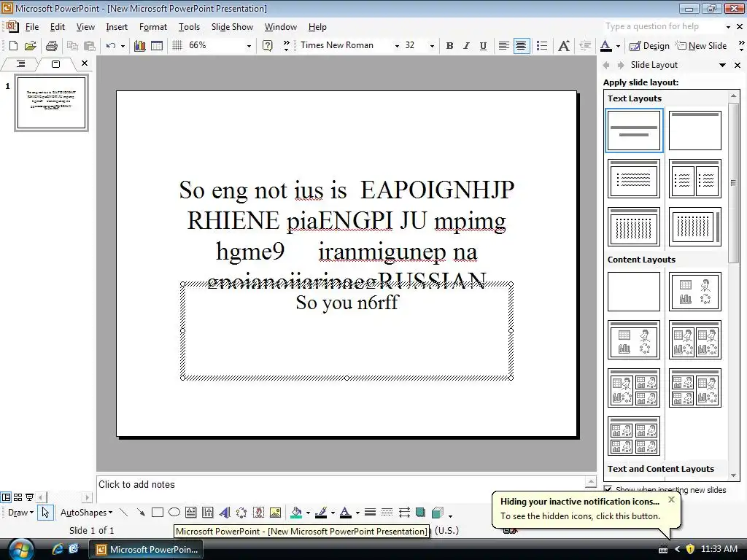747x560 pixels.
Task: Open the Draw menu dropdown
Action: (x=20, y=513)
